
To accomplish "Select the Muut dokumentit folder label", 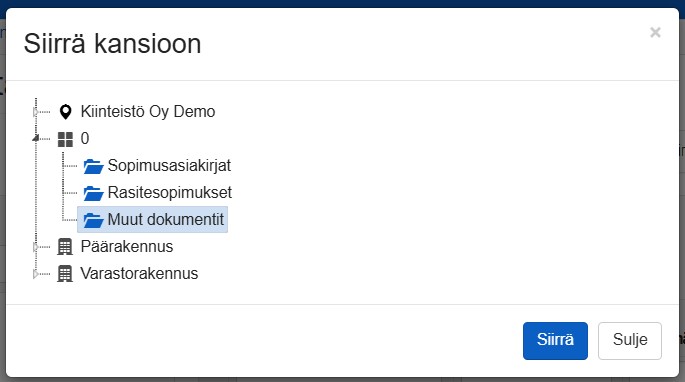I will pyautogui.click(x=166, y=219).
